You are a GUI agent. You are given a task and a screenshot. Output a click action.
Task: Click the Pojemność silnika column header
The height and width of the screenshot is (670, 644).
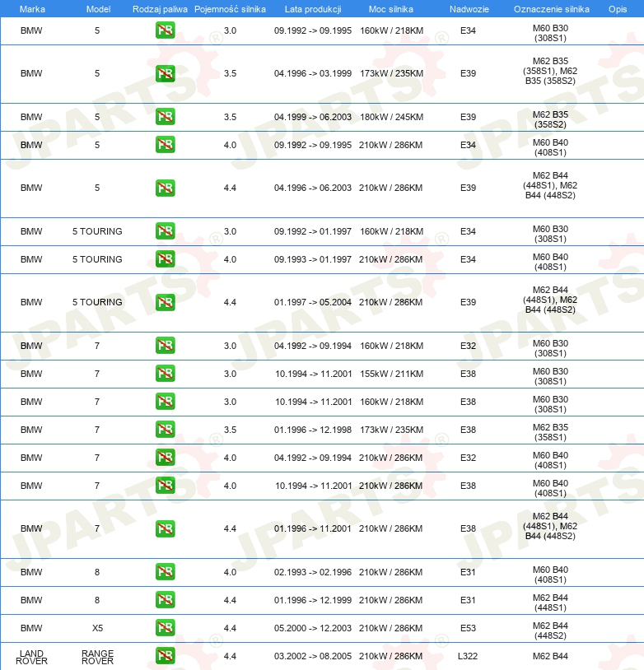(230, 9)
